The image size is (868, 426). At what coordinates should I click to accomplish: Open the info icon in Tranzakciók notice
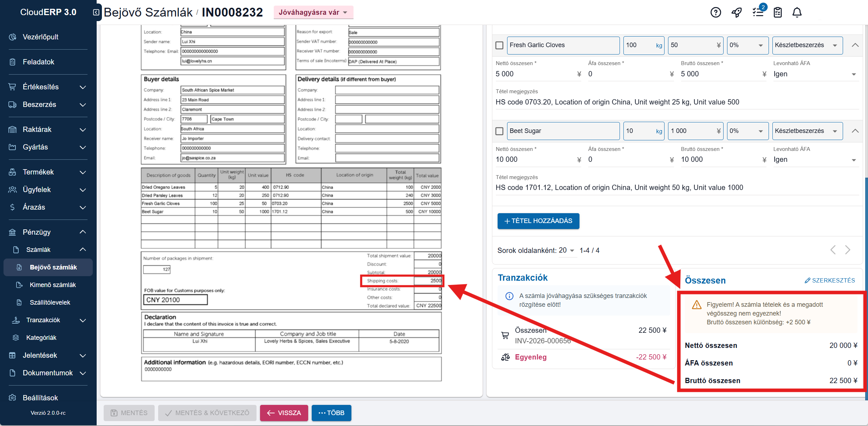pyautogui.click(x=509, y=296)
